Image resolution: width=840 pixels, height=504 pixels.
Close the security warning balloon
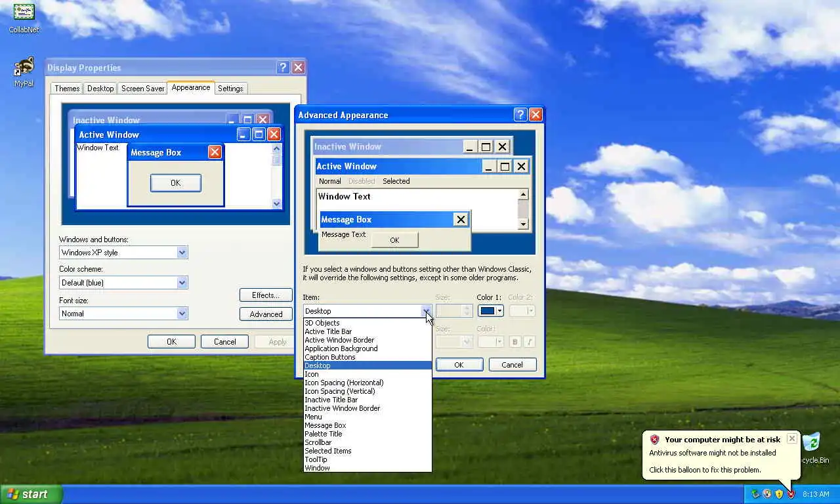pyautogui.click(x=791, y=438)
